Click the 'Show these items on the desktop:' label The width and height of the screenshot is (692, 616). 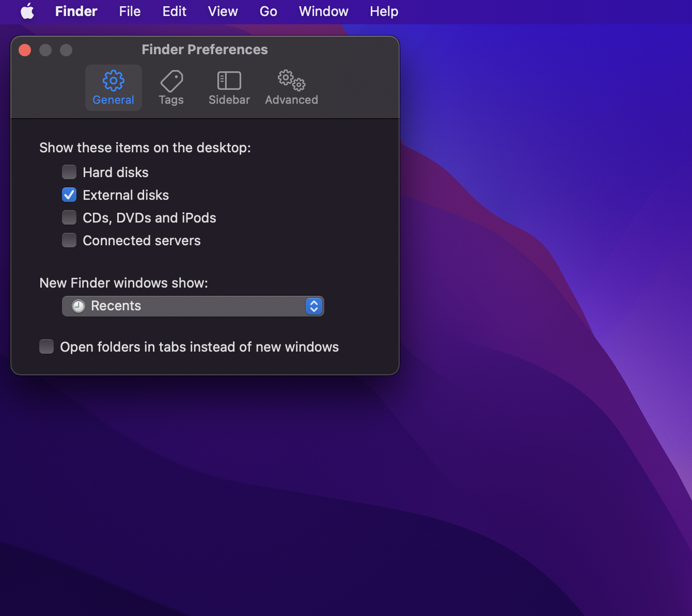click(145, 148)
